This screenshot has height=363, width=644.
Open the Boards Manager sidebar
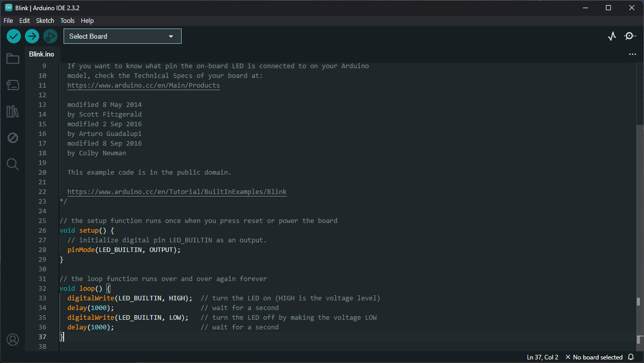point(13,85)
